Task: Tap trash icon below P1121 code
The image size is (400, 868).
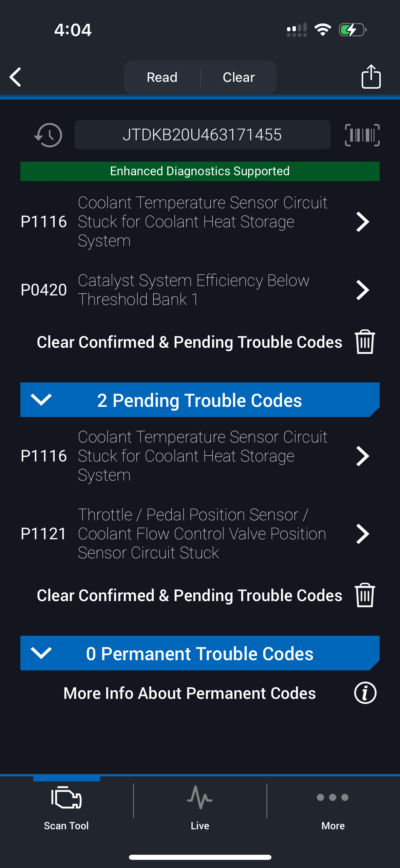Action: (x=365, y=595)
